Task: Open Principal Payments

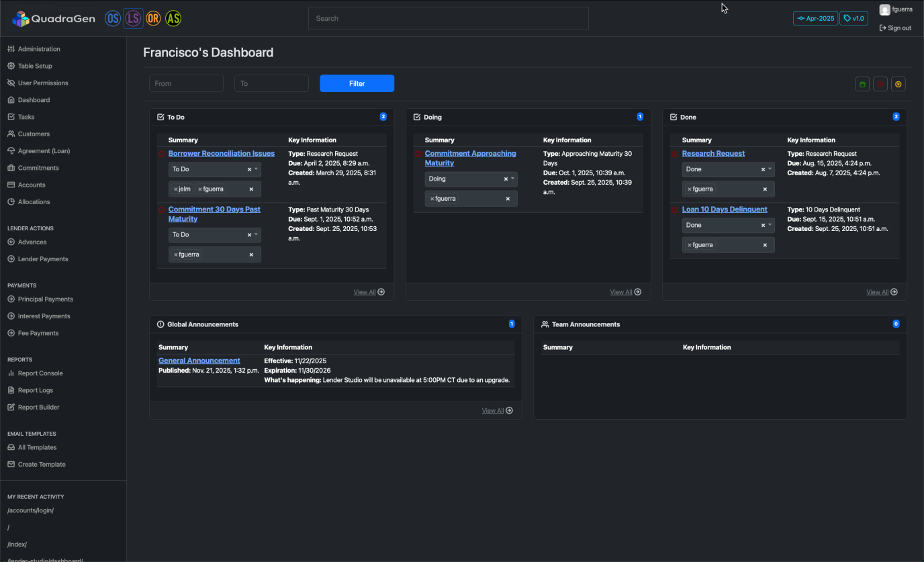Action: 45,299
